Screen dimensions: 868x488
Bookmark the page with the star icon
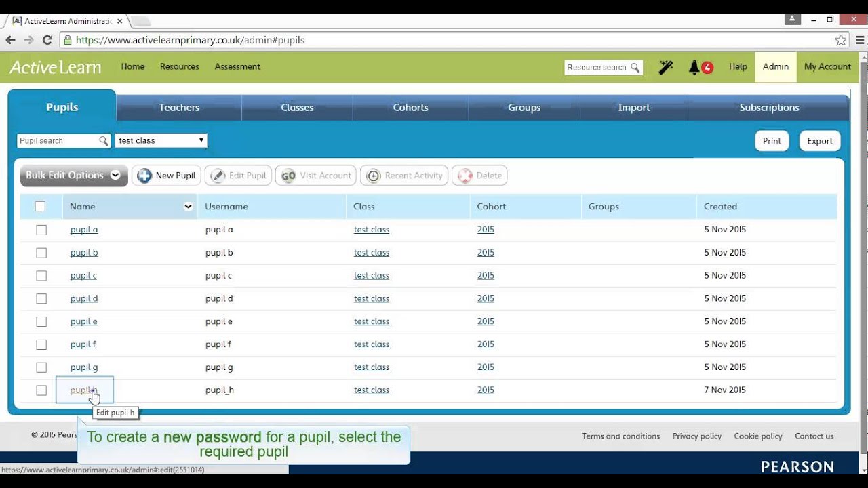(x=841, y=40)
